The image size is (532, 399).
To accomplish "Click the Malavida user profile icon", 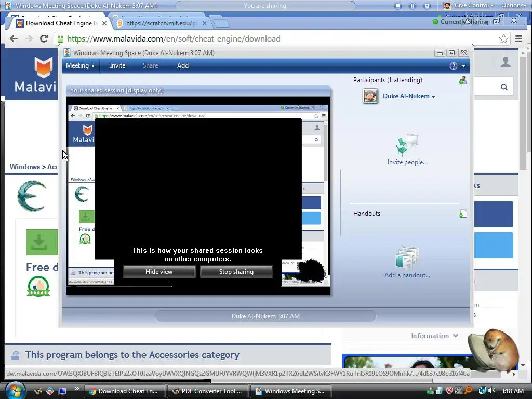I will pos(506,62).
